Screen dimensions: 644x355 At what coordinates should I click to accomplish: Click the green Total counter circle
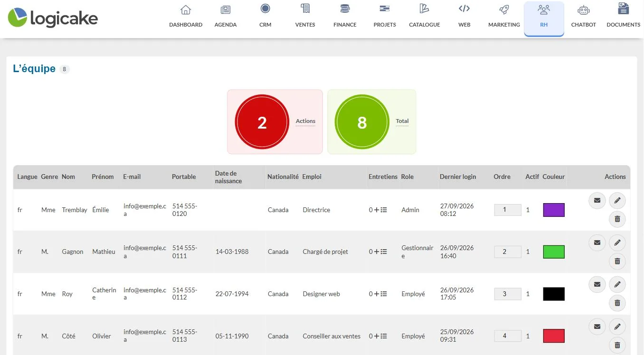[362, 122]
